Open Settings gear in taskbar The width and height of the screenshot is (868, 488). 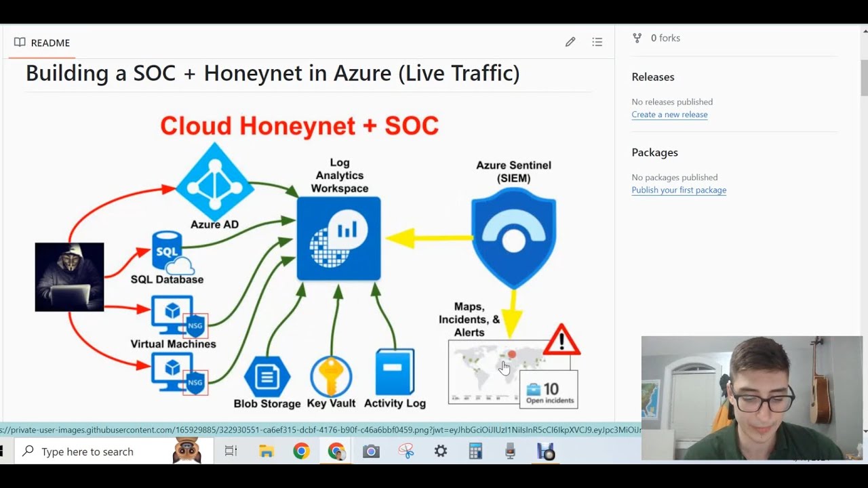click(441, 451)
